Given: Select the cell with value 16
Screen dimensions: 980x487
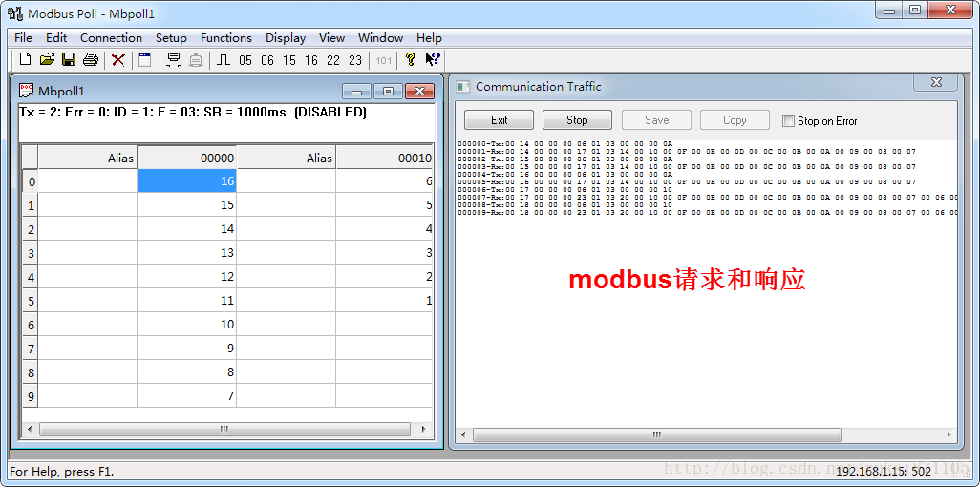Looking at the screenshot, I should [x=187, y=180].
